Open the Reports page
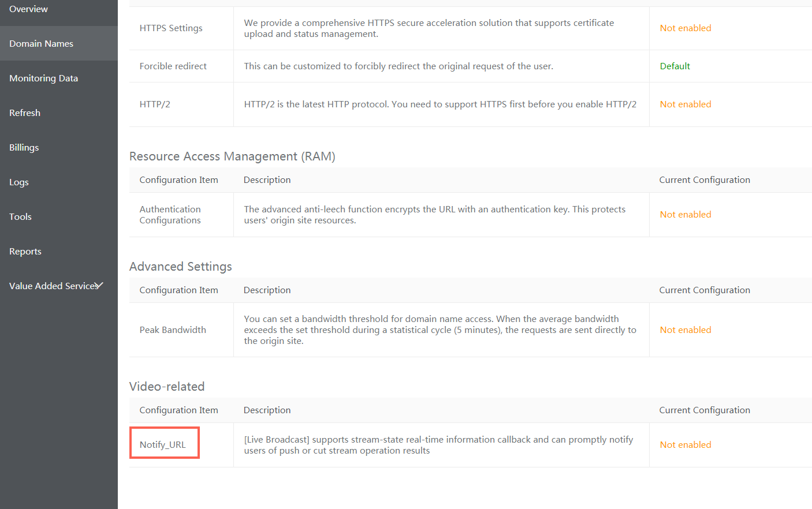Viewport: 812px width, 509px height. [x=25, y=252]
